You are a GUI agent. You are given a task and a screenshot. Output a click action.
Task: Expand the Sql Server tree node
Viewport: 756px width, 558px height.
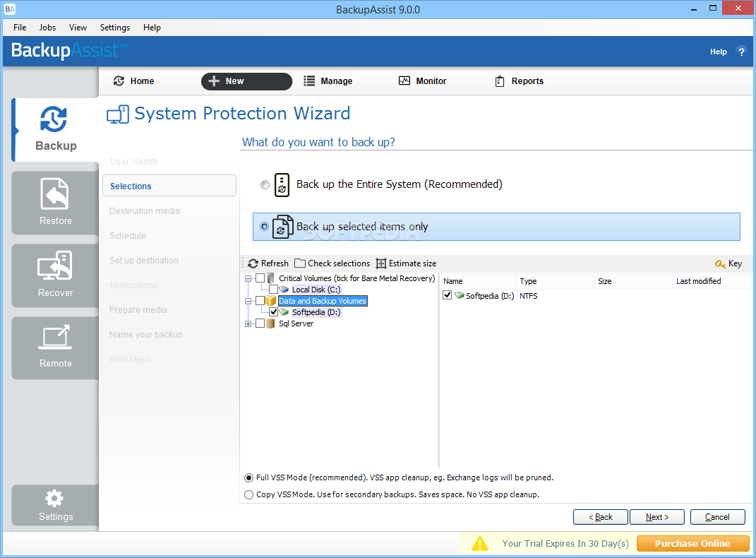248,323
